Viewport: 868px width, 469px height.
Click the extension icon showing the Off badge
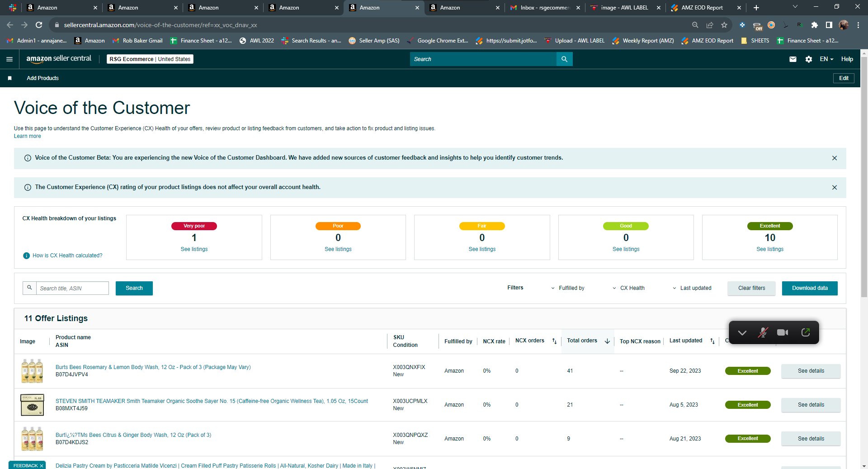click(x=757, y=26)
